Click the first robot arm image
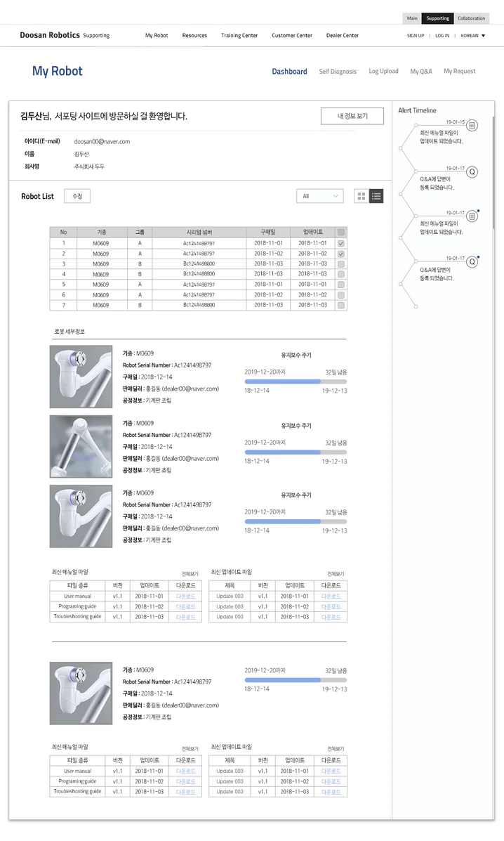The image size is (504, 841). coord(81,376)
